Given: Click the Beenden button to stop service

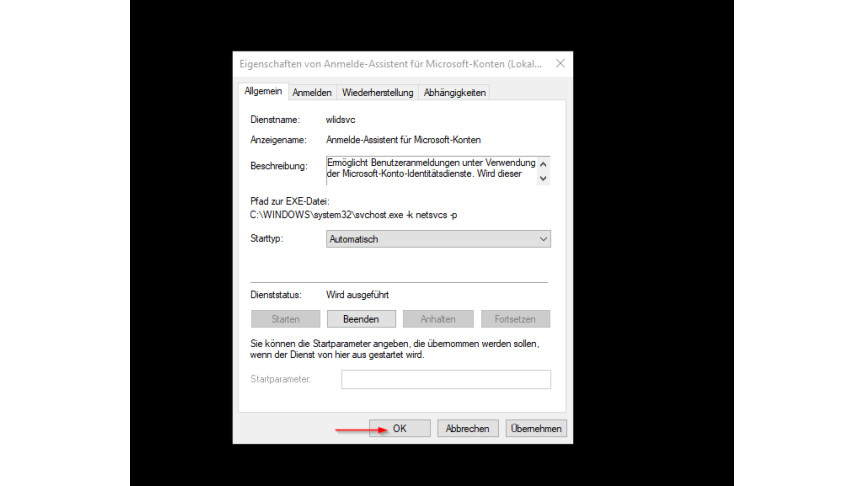Looking at the screenshot, I should click(361, 319).
